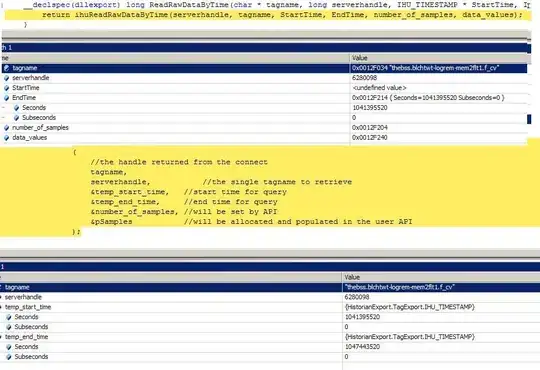Image resolution: width=540 pixels, height=370 pixels.
Task: Click the code line '&pSamples'
Action: [x=111, y=222]
